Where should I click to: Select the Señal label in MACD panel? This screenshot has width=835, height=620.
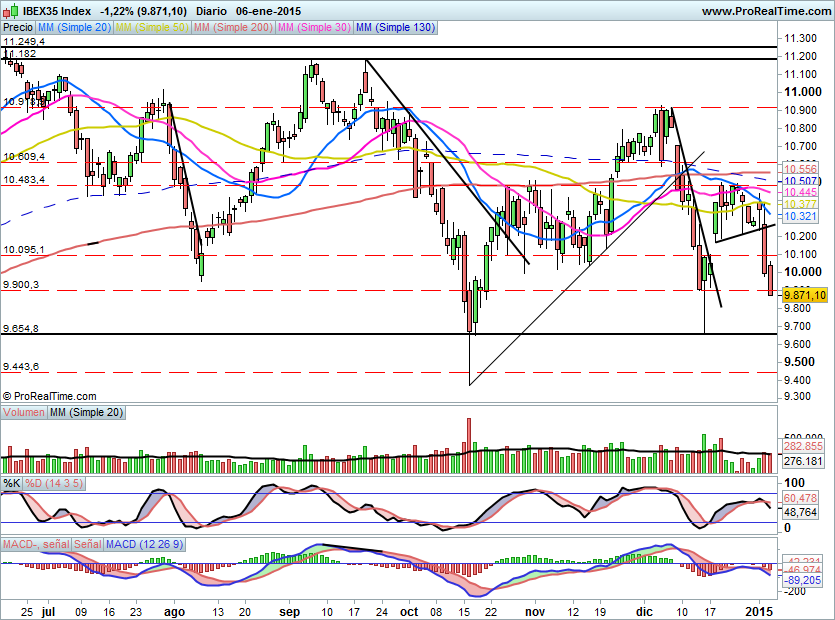click(x=87, y=544)
